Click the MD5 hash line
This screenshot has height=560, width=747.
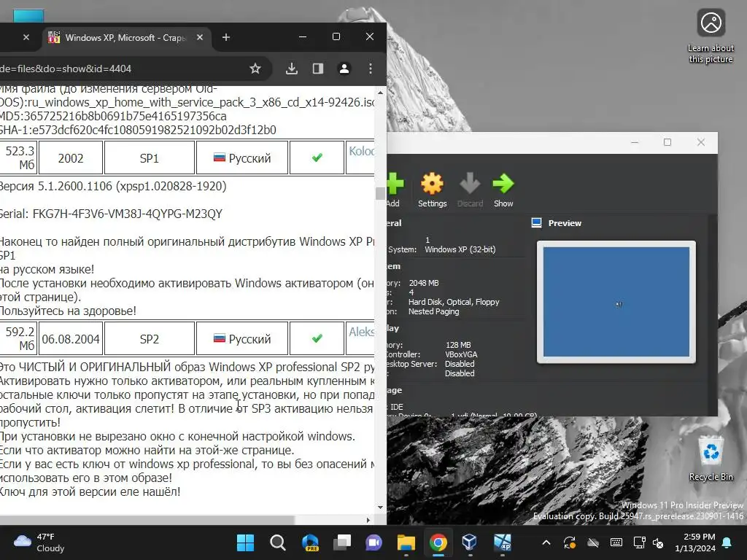(113, 116)
